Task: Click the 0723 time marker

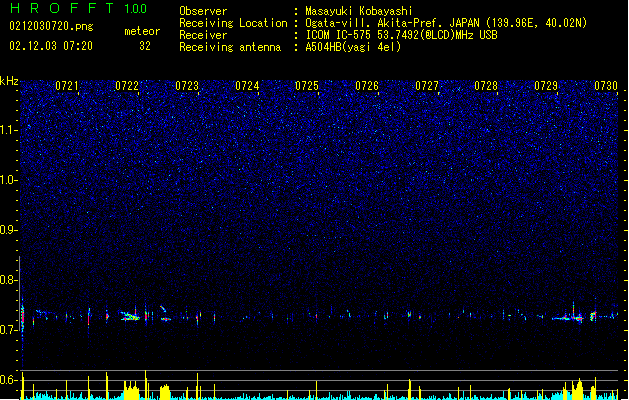Action: pos(187,86)
